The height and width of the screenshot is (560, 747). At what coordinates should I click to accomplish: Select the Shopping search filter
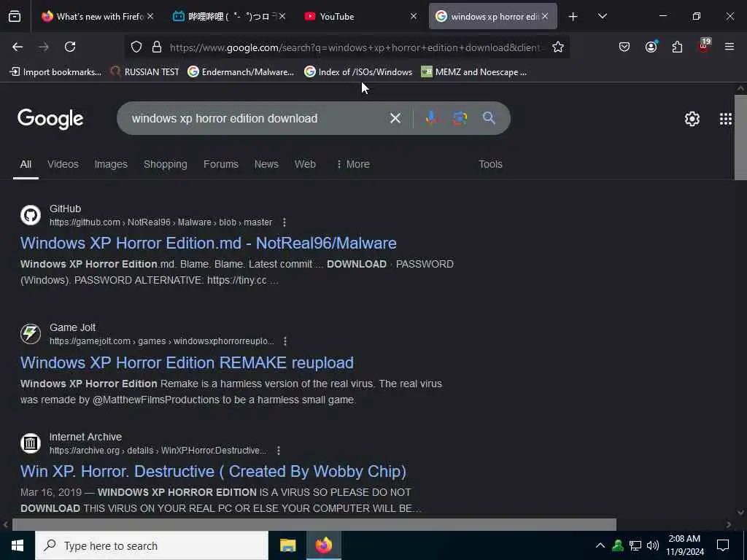click(x=166, y=164)
